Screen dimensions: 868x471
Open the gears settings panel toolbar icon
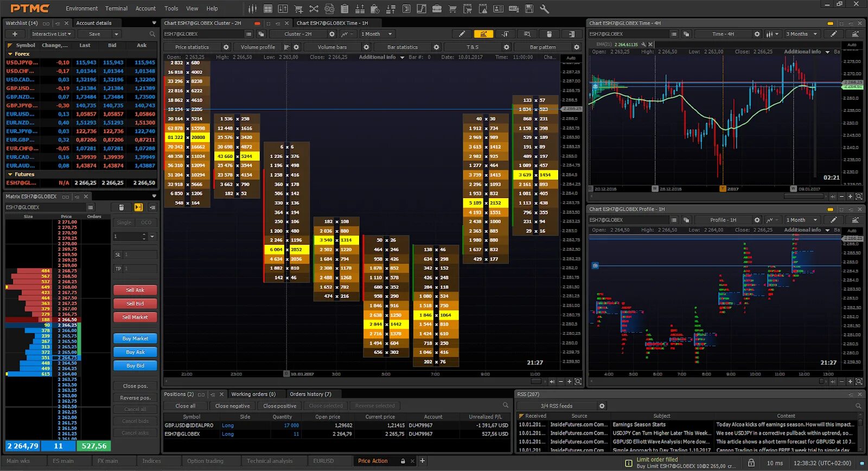pyautogui.click(x=329, y=9)
